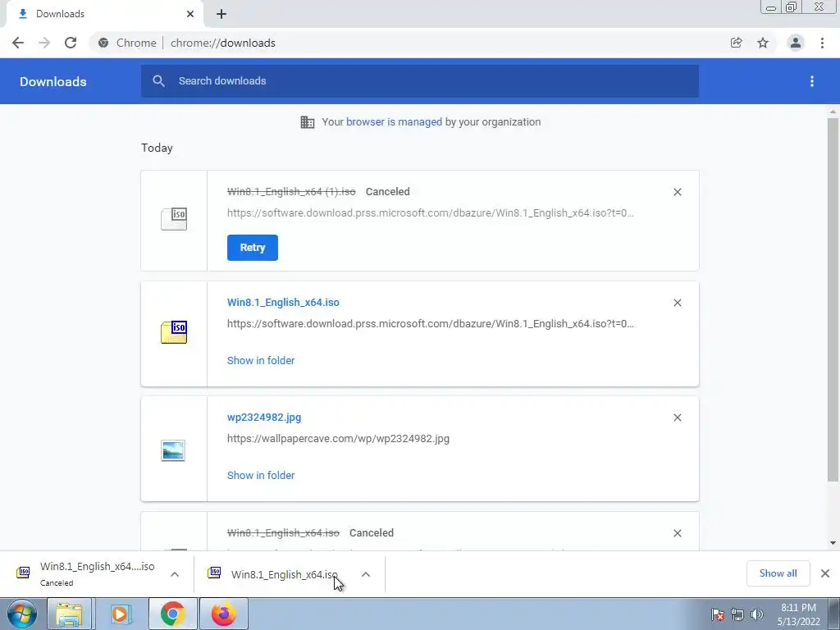Image resolution: width=840 pixels, height=630 pixels.
Task: Click the Chrome taskbar icon
Action: (x=172, y=614)
